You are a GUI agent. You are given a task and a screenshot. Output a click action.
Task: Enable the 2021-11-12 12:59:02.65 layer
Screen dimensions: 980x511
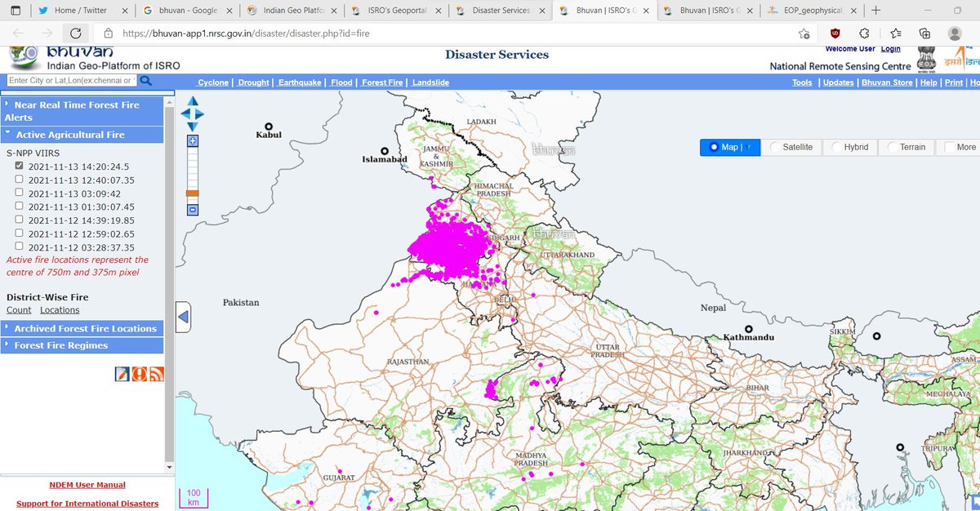click(x=20, y=233)
